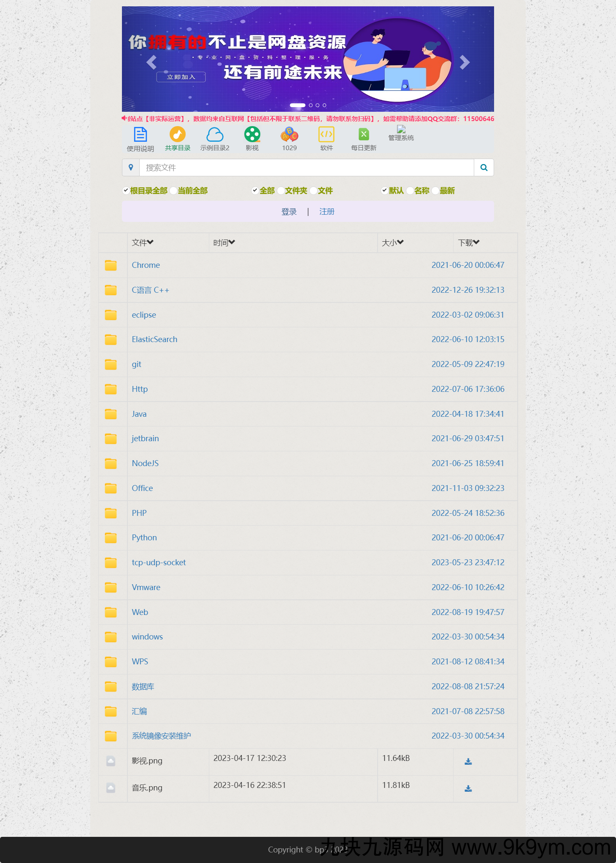Open the 示例目录2 cloud icon
Viewport: 616px width, 863px height.
coord(215,135)
